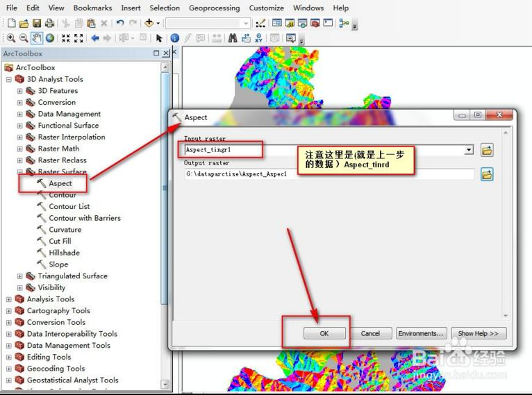The image size is (532, 395).
Task: Open the Bookmarks menu
Action: click(x=92, y=8)
